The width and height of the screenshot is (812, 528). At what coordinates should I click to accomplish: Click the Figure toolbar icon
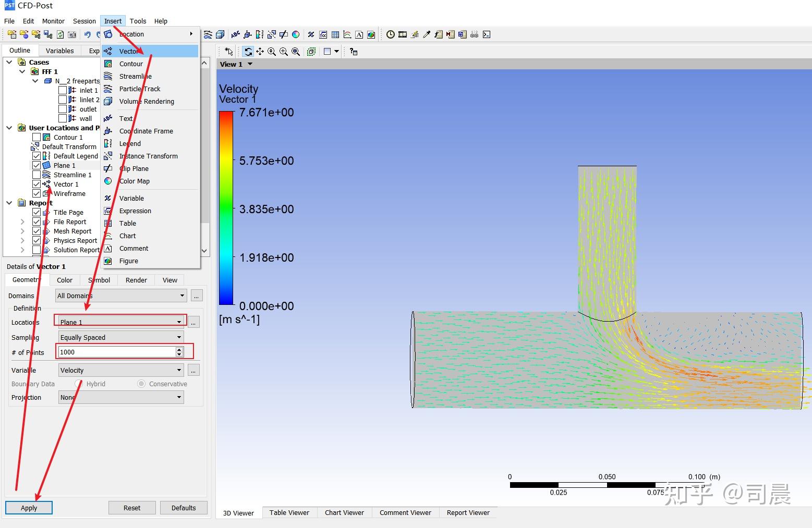coord(371,35)
